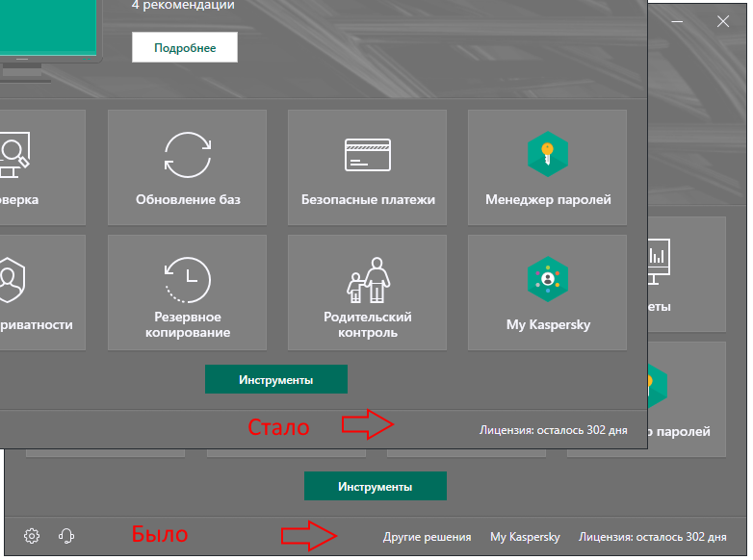This screenshot has height=560, width=753.
Task: Close the back Kaspersky window
Action: [x=723, y=21]
